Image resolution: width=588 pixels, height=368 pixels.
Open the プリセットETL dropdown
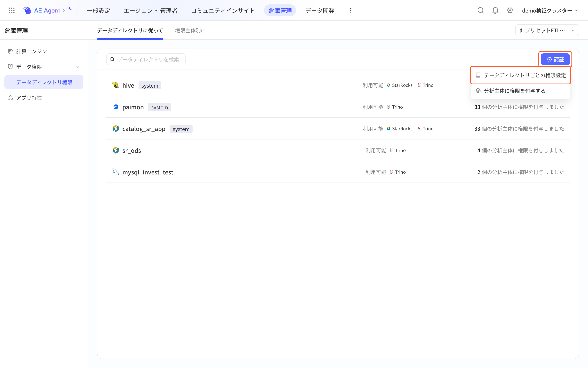tap(547, 30)
